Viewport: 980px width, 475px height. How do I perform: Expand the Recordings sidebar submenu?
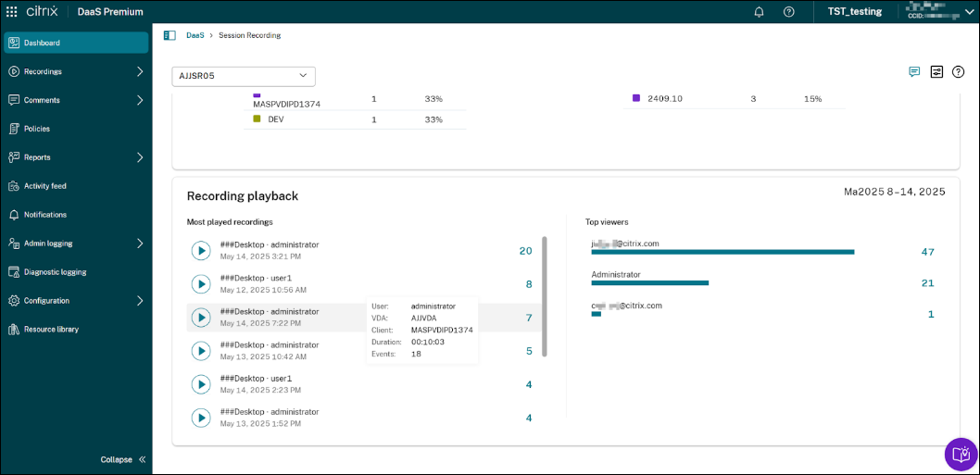[x=140, y=71]
